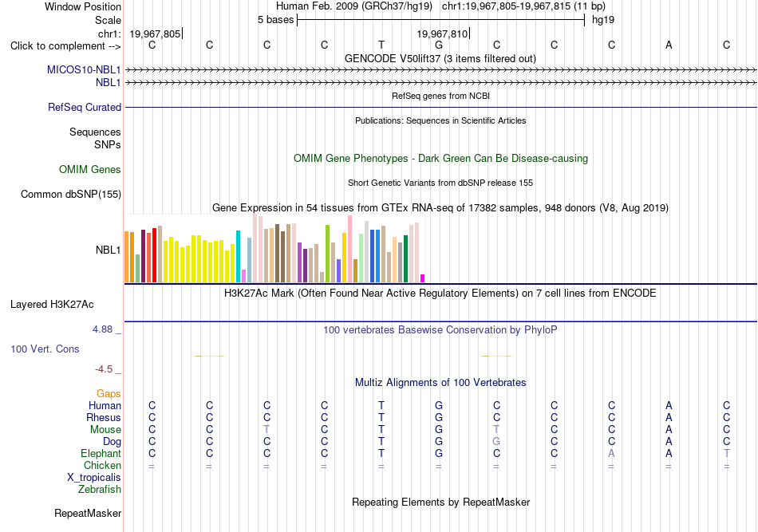The height and width of the screenshot is (532, 758).
Task: Click the T base in the complement row
Action: pyautogui.click(x=381, y=45)
